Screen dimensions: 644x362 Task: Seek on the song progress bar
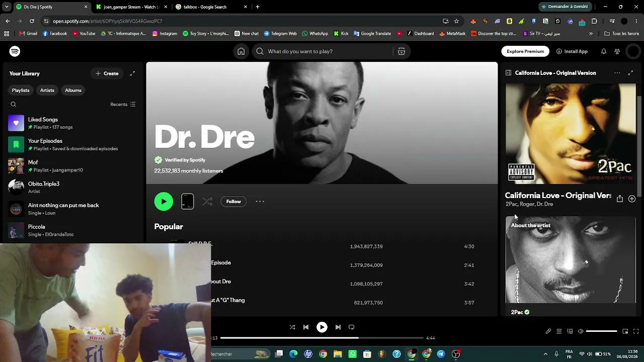(322, 338)
